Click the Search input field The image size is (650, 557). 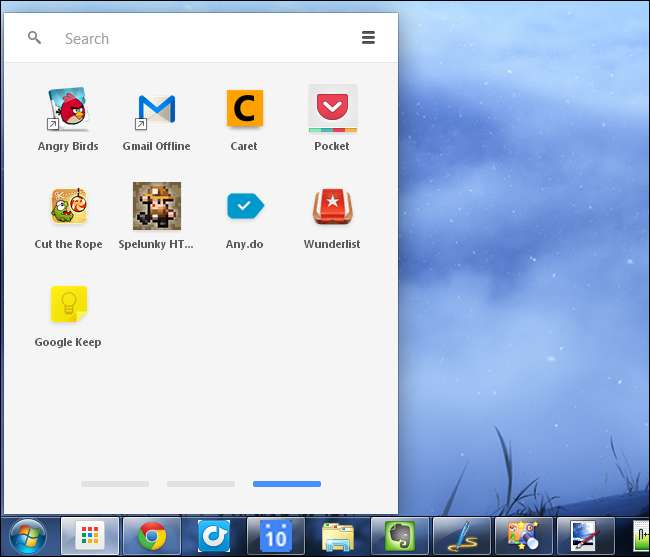click(200, 39)
